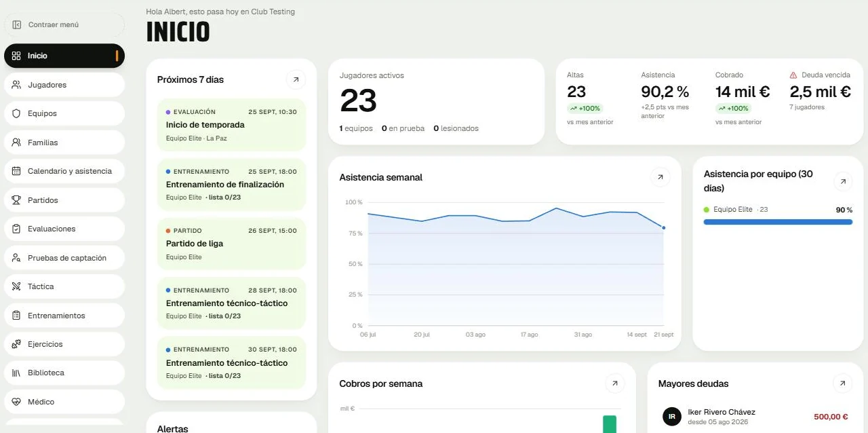Screen dimensions: 868x433
Task: Click the Equipo Elite blue progress bar
Action: (778, 222)
